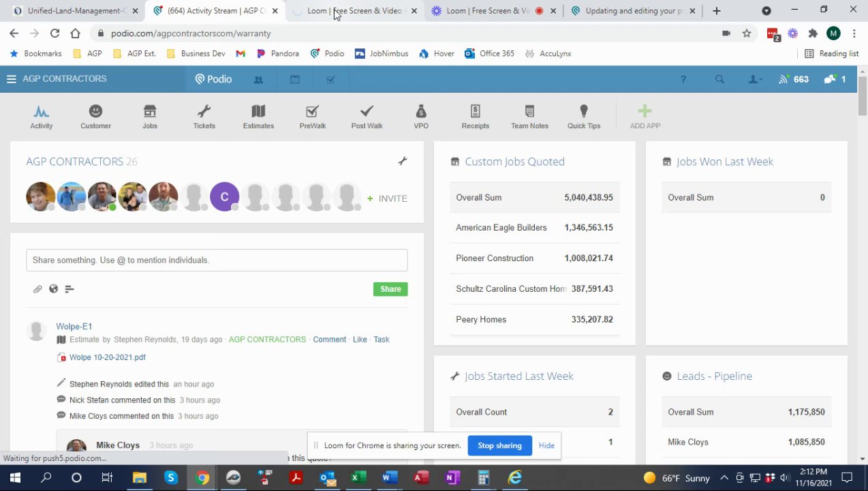
Task: Open Podio search magnifier
Action: click(719, 79)
